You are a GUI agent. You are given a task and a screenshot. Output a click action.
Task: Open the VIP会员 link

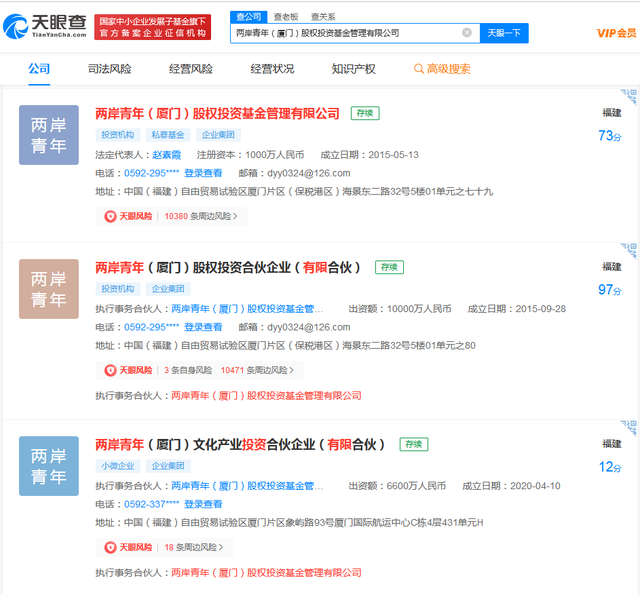[x=616, y=33]
